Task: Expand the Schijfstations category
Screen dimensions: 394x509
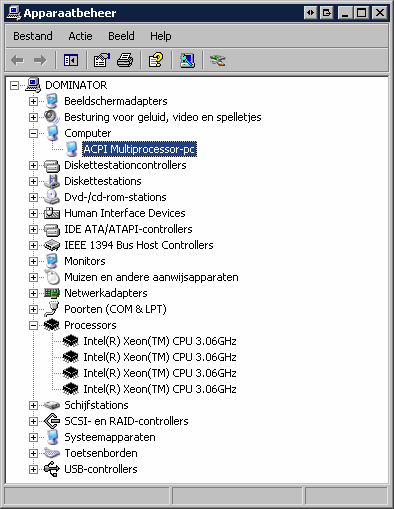Action: click(33, 405)
